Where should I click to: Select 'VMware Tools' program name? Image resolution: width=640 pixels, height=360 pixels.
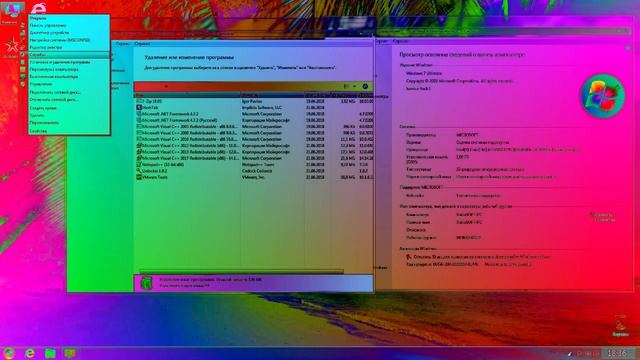155,177
